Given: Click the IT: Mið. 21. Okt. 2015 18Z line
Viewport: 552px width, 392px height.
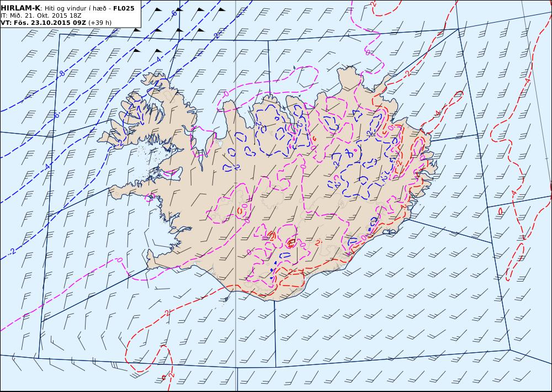Looking at the screenshot, I should point(41,15).
